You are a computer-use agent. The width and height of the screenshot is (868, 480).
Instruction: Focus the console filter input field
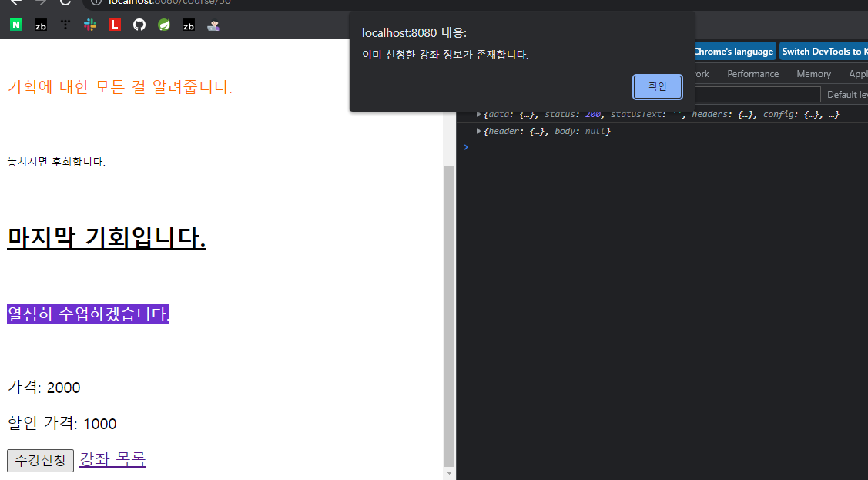tap(757, 95)
